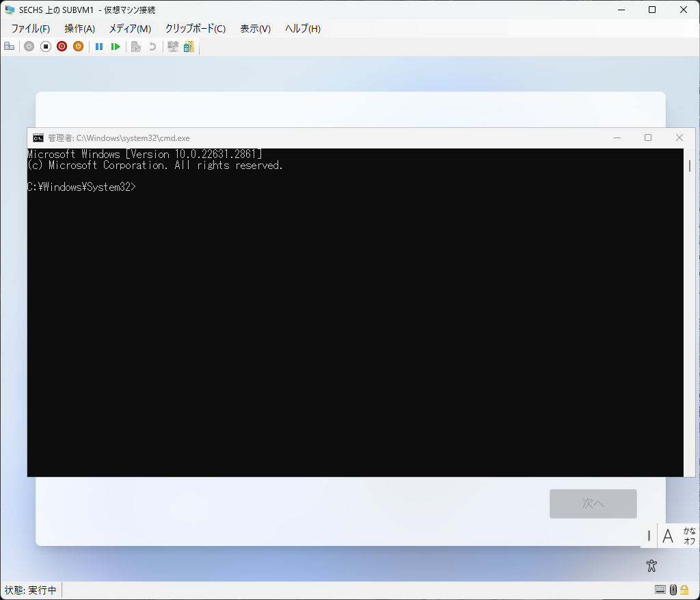Click the 状態: 実行中 status text
The width and height of the screenshot is (700, 600).
(30, 590)
